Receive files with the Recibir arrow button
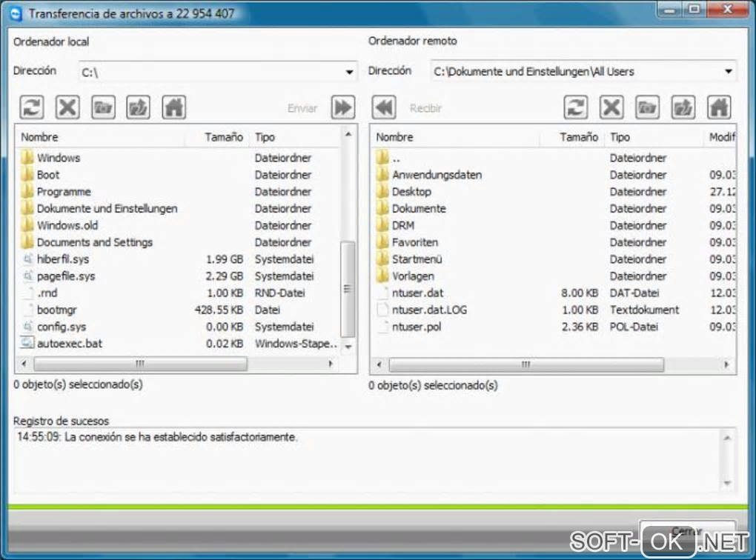The image size is (756, 560). tap(384, 107)
